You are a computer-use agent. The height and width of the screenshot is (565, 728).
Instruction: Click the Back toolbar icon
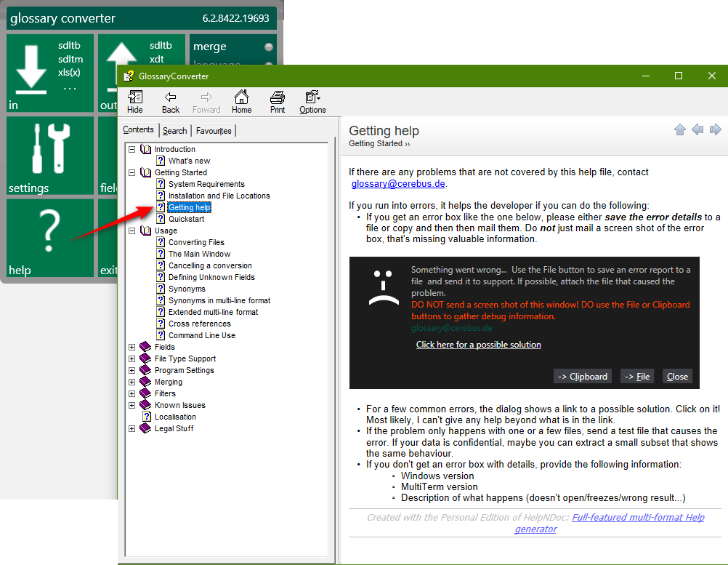coord(170,101)
